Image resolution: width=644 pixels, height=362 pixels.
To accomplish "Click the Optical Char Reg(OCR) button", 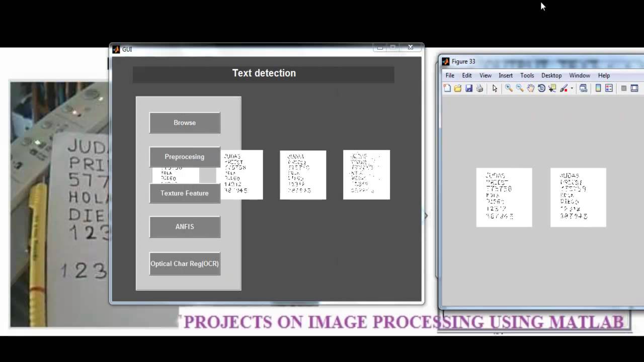I will click(x=185, y=263).
